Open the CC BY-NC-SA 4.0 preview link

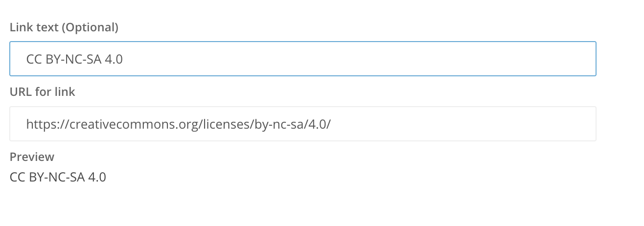(58, 177)
